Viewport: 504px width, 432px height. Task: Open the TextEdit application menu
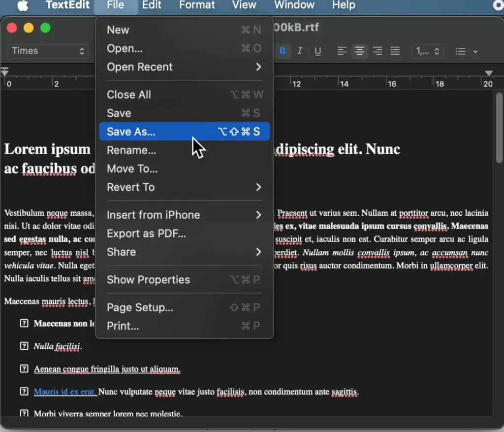(67, 5)
